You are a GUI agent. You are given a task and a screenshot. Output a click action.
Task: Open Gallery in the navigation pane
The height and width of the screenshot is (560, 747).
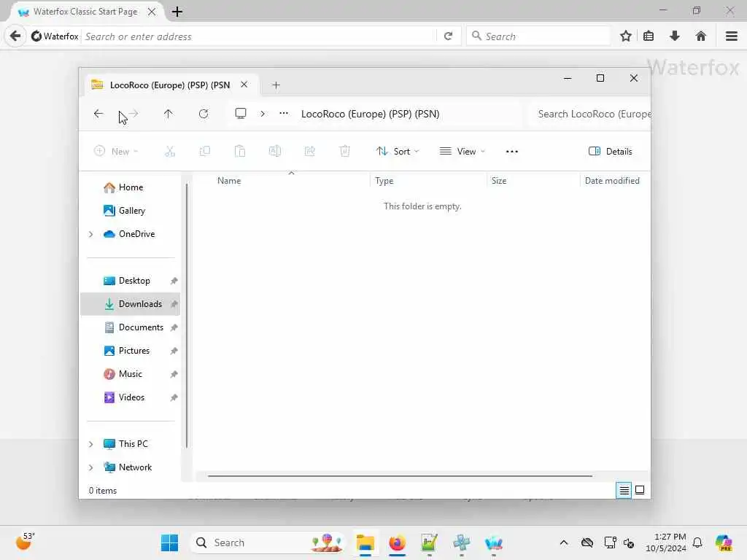click(131, 211)
